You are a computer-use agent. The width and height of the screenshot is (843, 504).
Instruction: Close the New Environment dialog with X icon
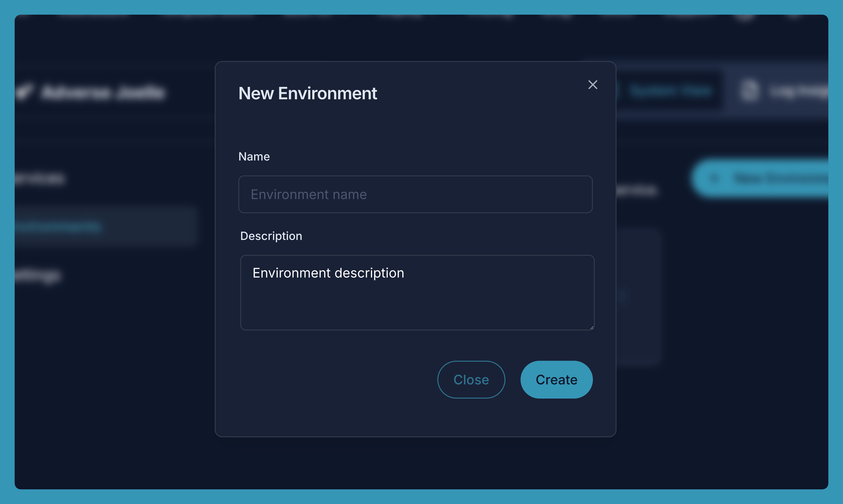click(x=593, y=85)
